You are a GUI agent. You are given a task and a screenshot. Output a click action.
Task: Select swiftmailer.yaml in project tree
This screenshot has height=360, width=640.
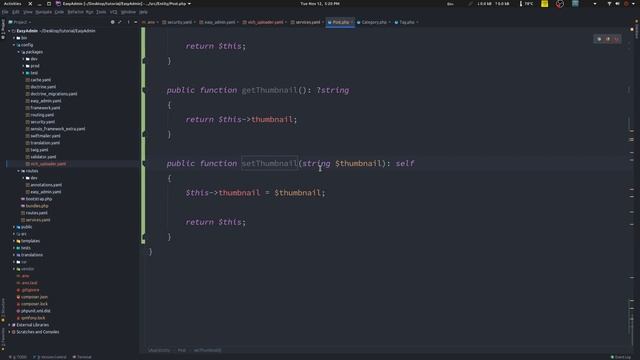tap(45, 136)
